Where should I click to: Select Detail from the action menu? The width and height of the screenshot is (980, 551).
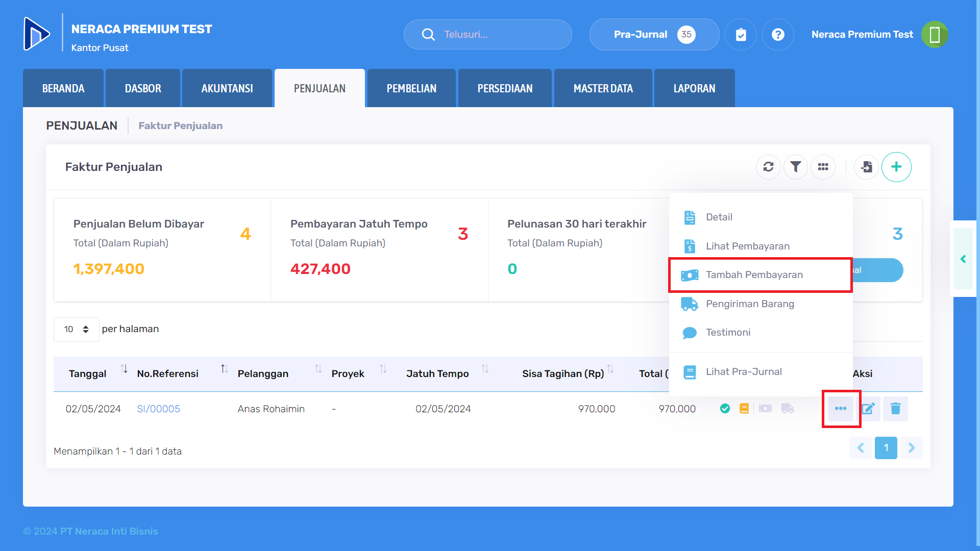(761, 217)
